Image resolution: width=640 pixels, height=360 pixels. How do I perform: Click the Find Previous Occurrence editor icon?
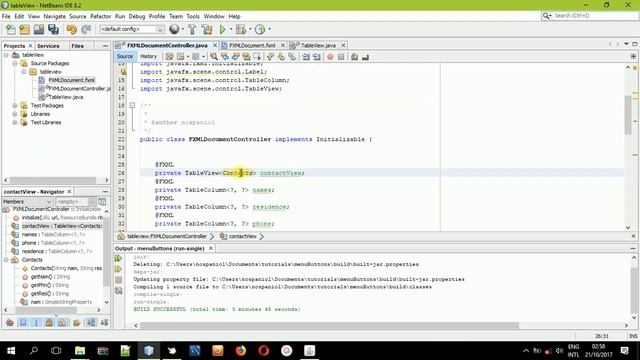(225, 57)
